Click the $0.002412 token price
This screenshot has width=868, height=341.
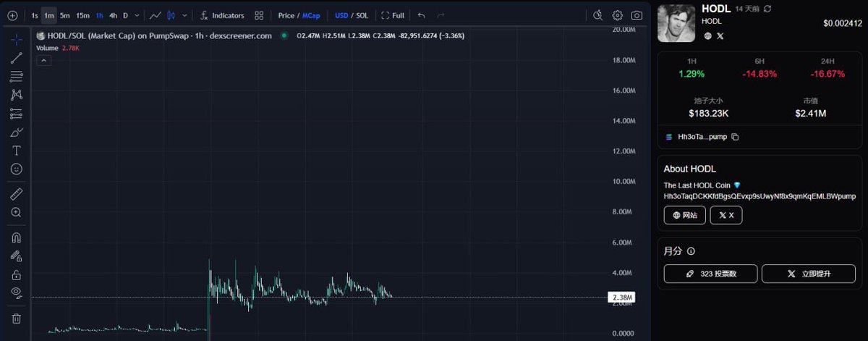point(843,23)
